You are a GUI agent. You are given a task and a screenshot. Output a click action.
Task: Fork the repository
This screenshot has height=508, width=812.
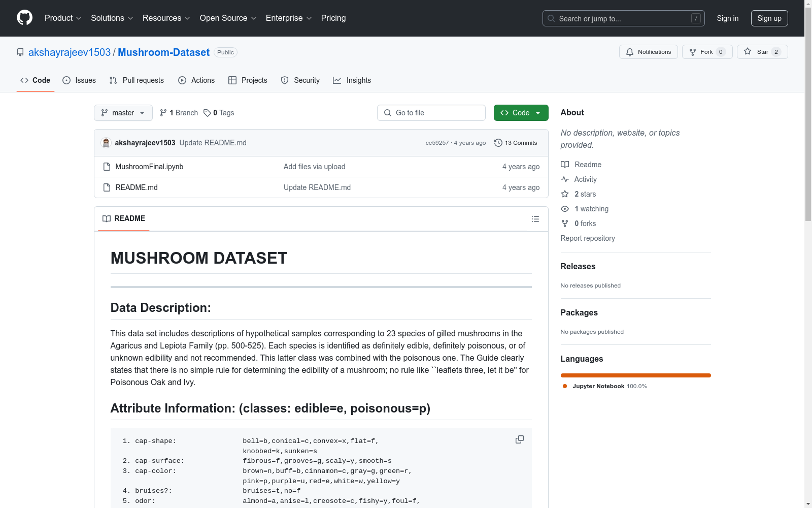706,52
